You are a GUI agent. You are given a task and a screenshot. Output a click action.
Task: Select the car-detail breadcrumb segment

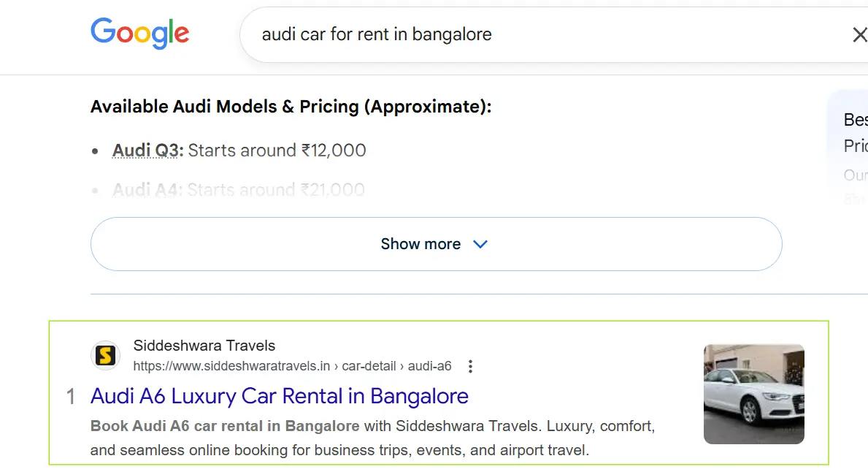[x=369, y=366]
